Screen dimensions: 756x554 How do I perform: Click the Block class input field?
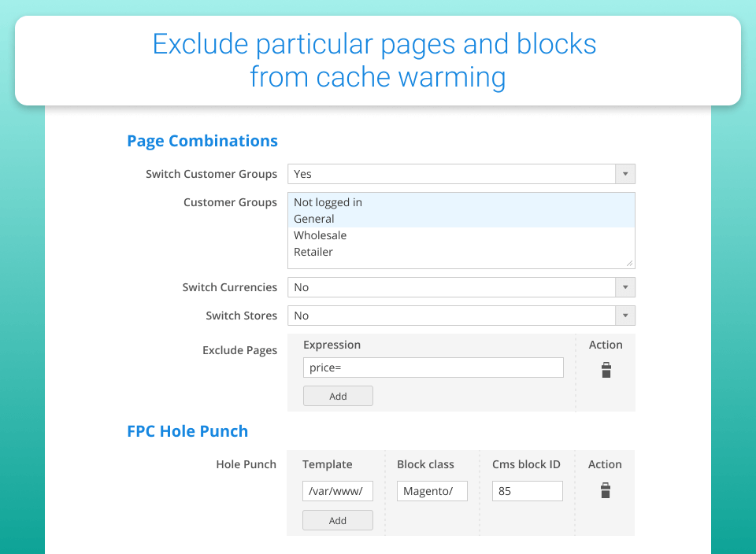click(x=432, y=491)
